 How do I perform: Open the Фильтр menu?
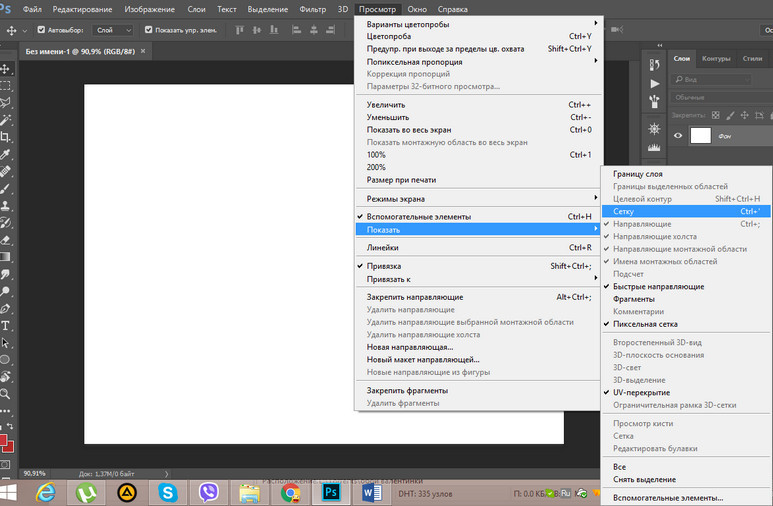tap(313, 9)
